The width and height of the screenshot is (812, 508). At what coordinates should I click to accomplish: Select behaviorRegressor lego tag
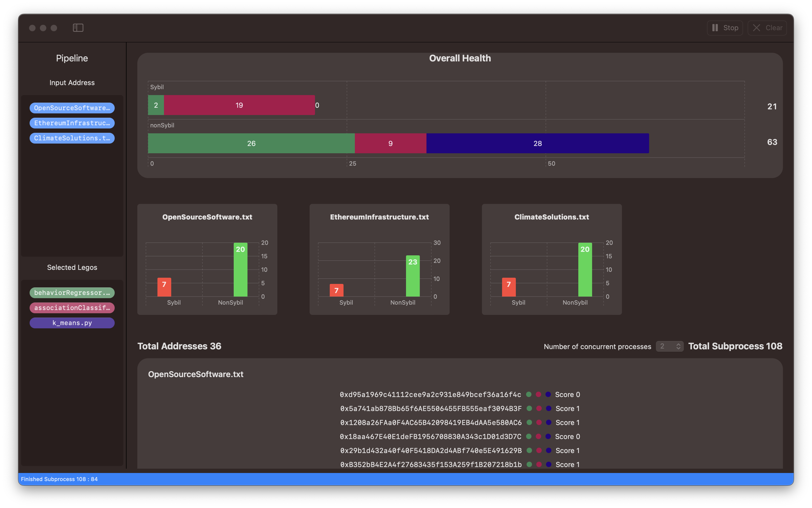[x=72, y=293]
